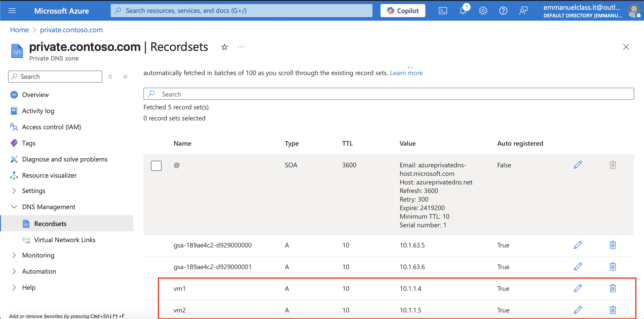Edit the vm1 record
The height and width of the screenshot is (319, 644).
[578, 289]
